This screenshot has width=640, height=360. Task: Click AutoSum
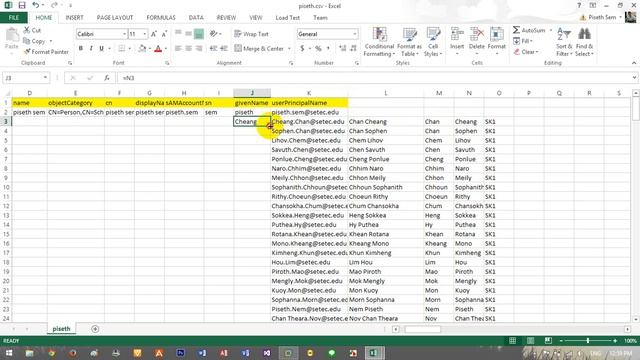click(529, 30)
